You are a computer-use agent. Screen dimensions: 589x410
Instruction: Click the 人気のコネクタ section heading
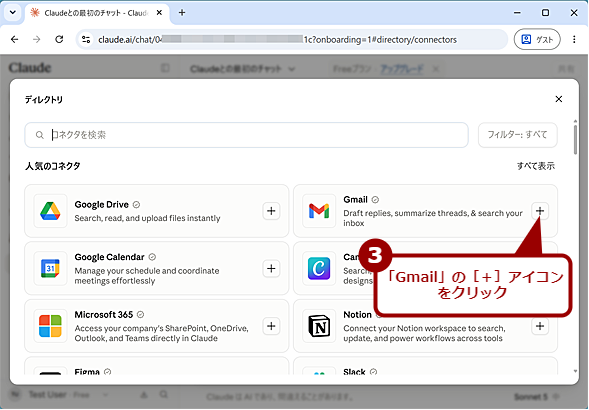(x=53, y=166)
